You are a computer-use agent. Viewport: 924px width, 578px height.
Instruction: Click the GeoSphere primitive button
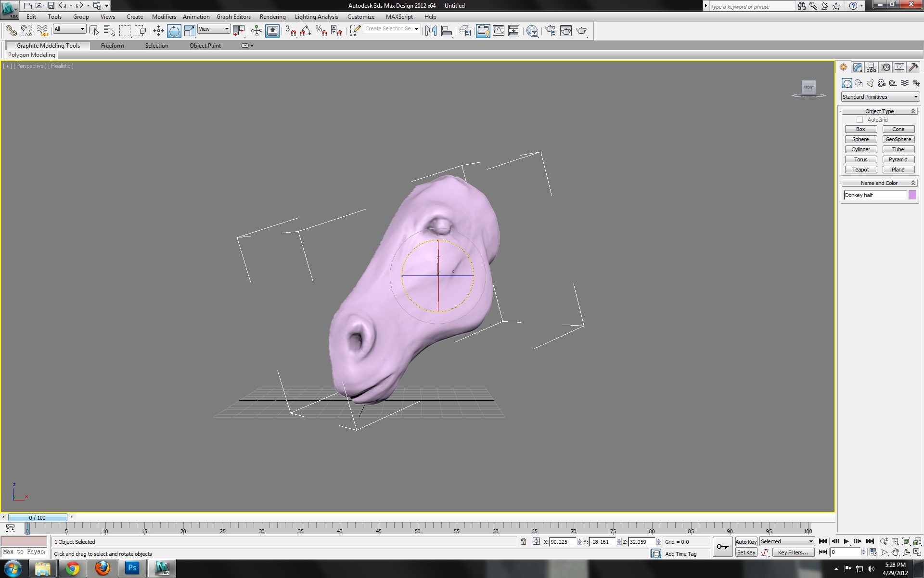tap(898, 139)
